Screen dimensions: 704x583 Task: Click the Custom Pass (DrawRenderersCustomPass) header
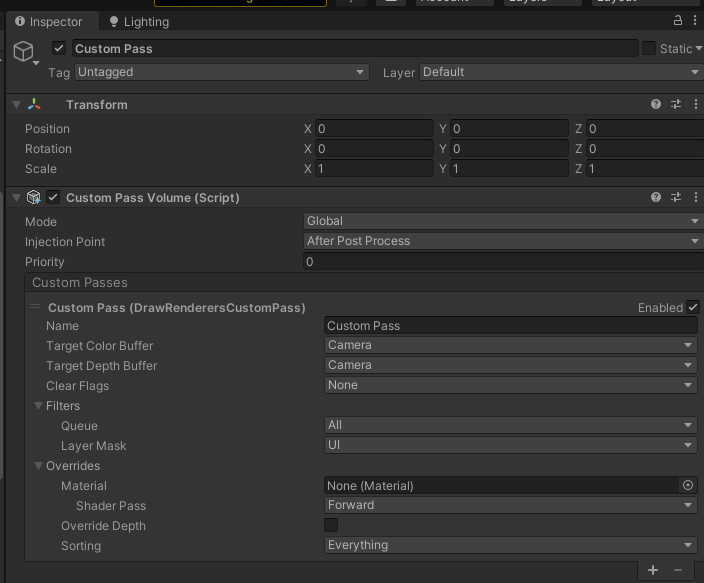(176, 308)
